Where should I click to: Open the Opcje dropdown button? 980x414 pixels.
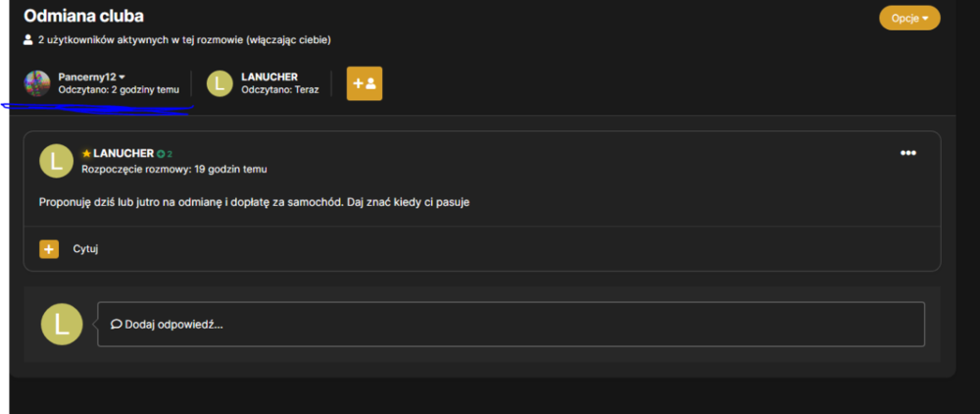pyautogui.click(x=909, y=18)
